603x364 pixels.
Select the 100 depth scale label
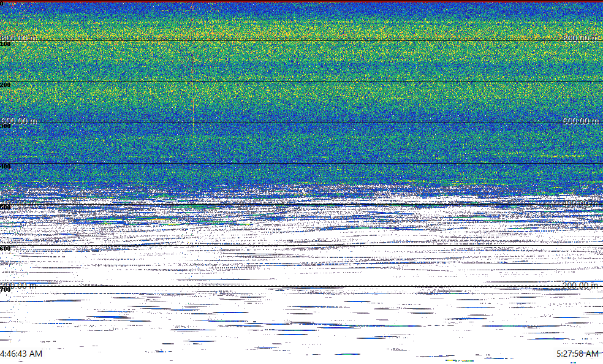6,44
